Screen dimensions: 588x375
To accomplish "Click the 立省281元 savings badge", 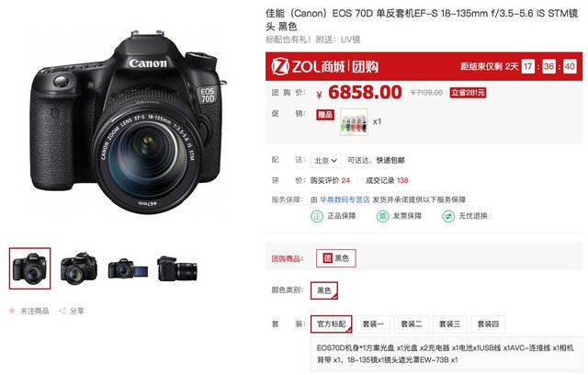I will point(468,92).
